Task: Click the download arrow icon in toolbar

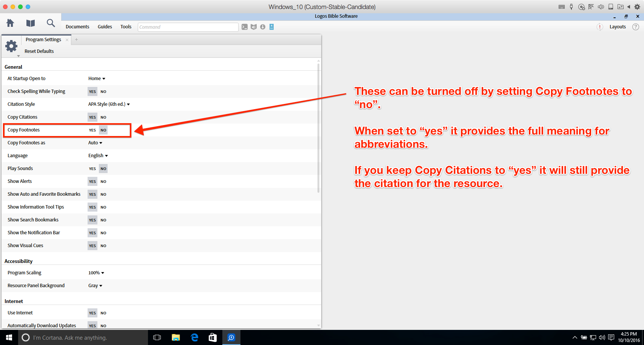Action: point(263,27)
